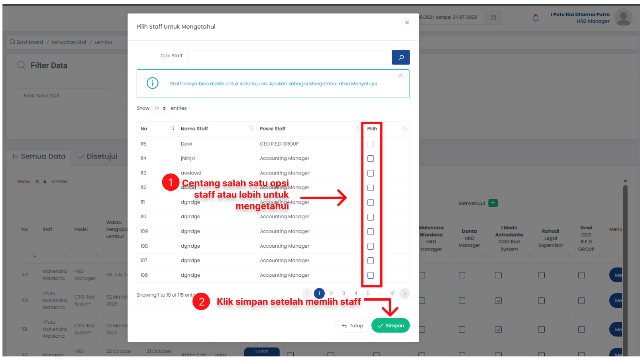Open the modal Show entries dropdown
Image resolution: width=644 pixels, height=360 pixels.
click(160, 108)
